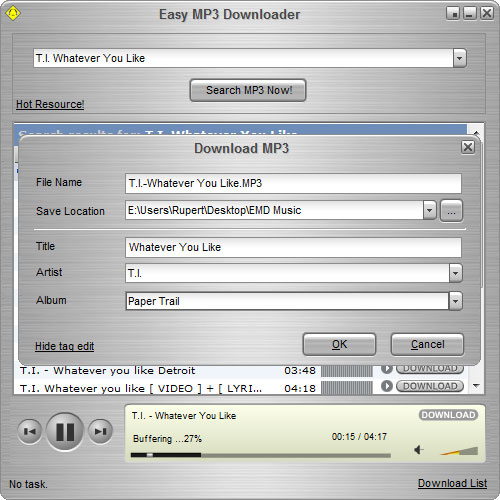The width and height of the screenshot is (500, 500).
Task: Open the search history dropdown arrow
Action: click(x=460, y=58)
